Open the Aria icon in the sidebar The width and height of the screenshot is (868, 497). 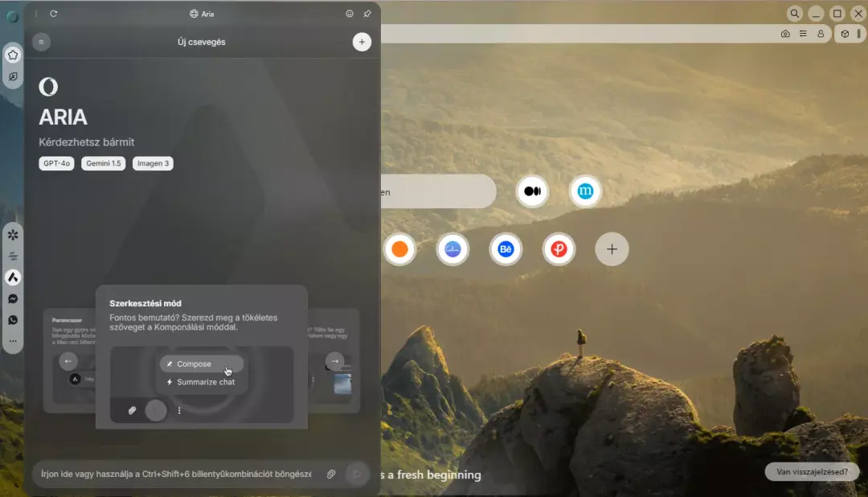14,277
